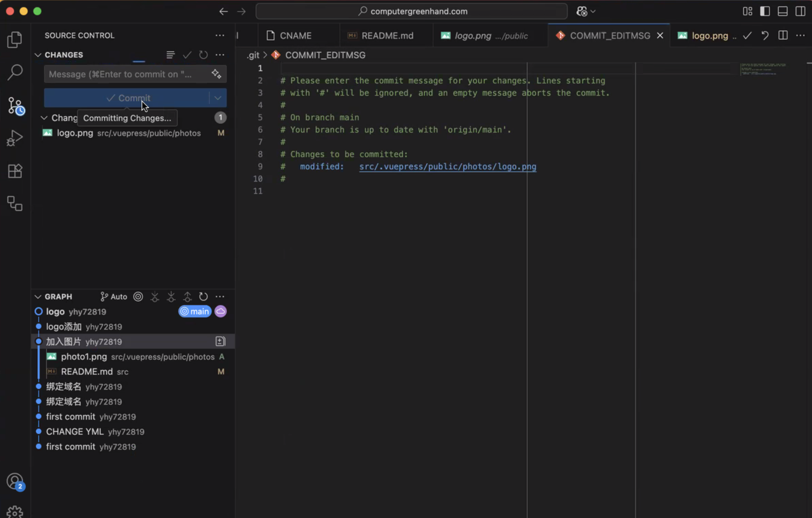Viewport: 812px width, 518px height.
Task: Switch to the README.md tab
Action: pyautogui.click(x=387, y=36)
